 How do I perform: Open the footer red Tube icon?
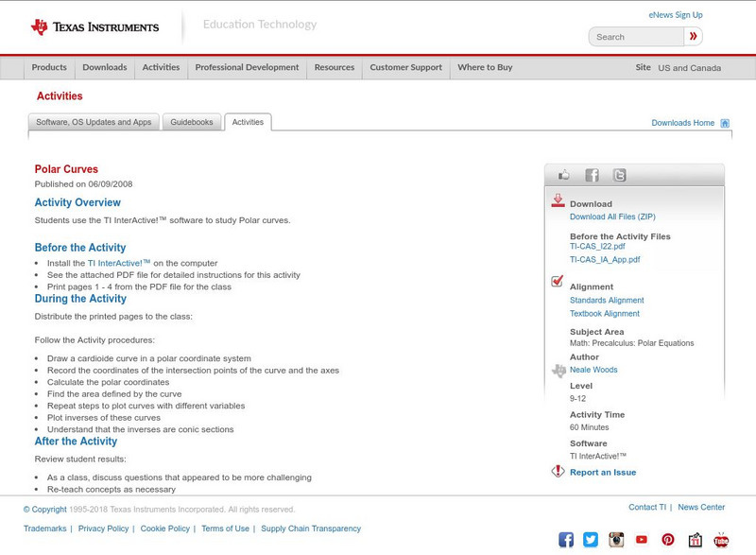721,540
